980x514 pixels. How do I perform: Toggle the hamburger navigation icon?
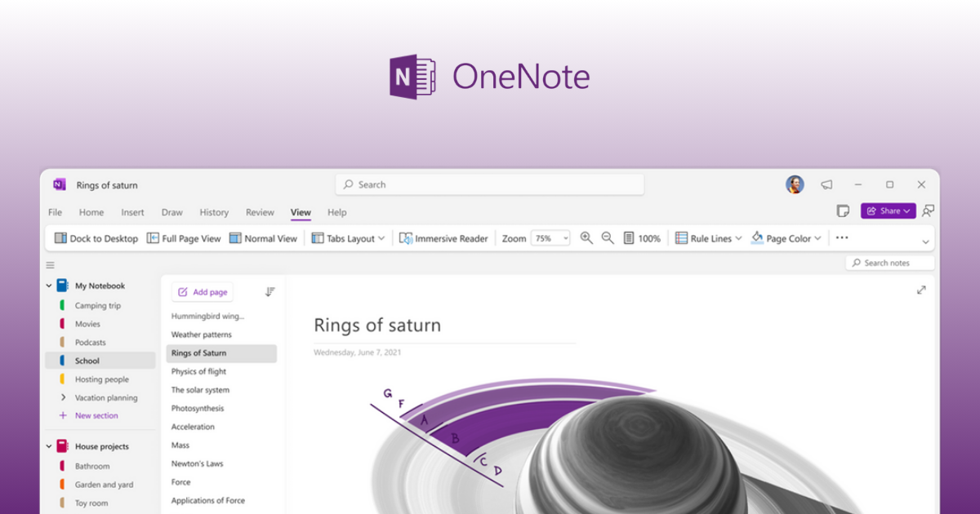50,265
